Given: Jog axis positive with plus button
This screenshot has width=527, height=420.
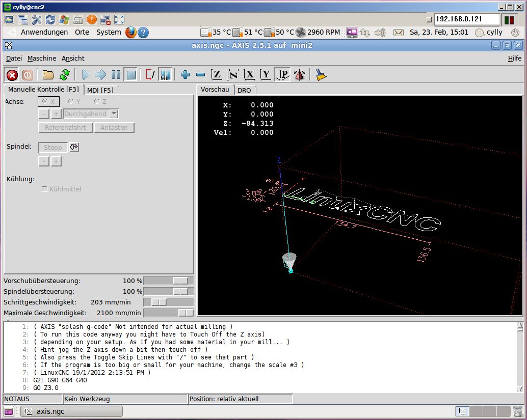Looking at the screenshot, I should coord(56,114).
